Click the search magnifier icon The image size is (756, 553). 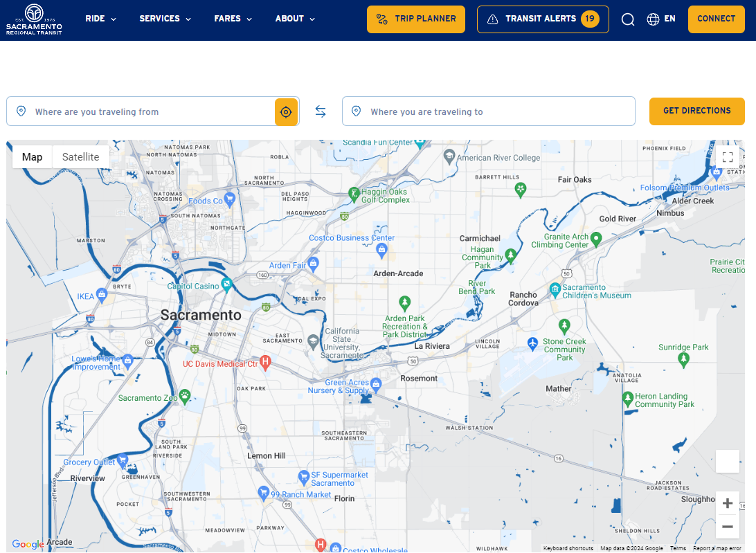coord(627,19)
